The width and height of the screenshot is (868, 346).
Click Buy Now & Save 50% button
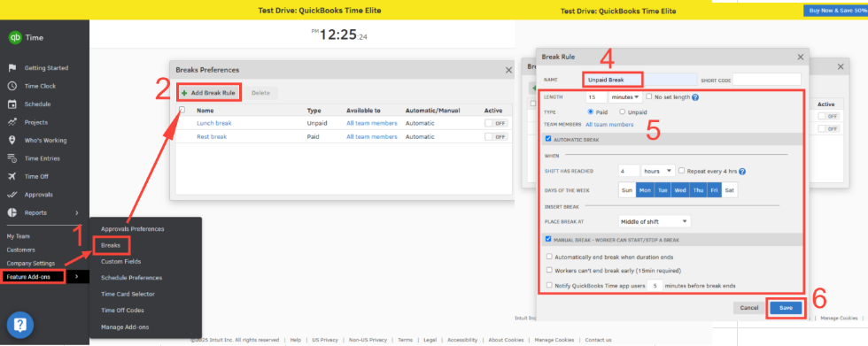[835, 11]
